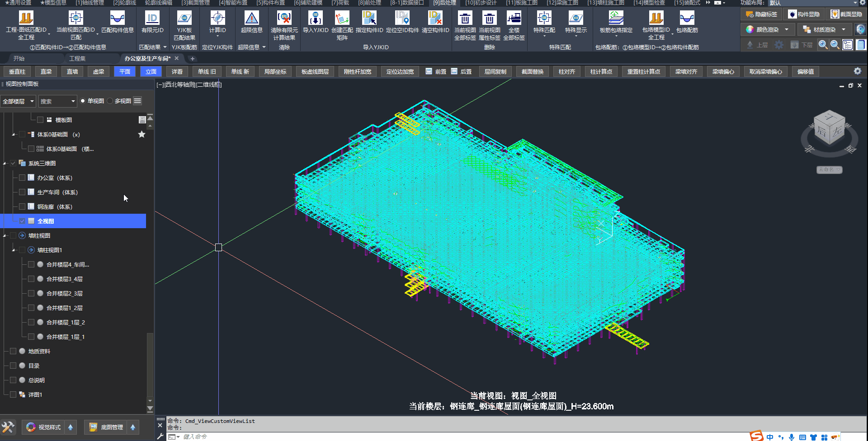Viewport: 868px width, 441px height.
Task: Click the 创建匹配矩阵 icon
Action: click(342, 19)
